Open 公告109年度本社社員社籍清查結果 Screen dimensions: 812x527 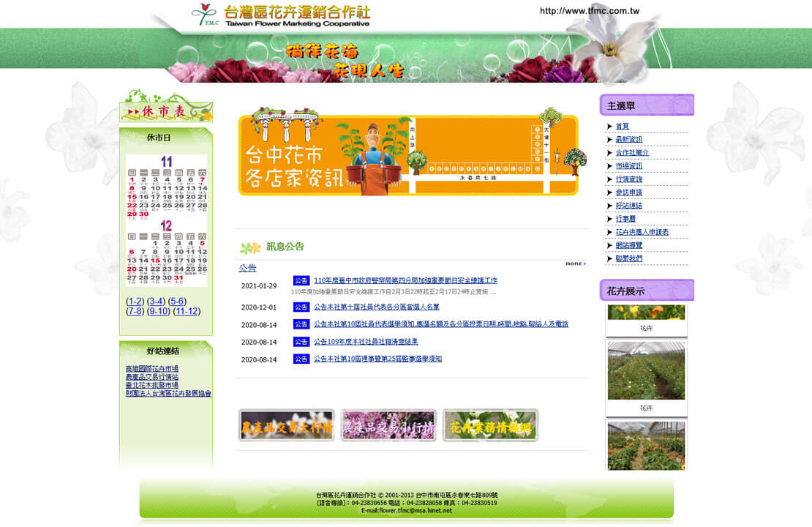366,342
